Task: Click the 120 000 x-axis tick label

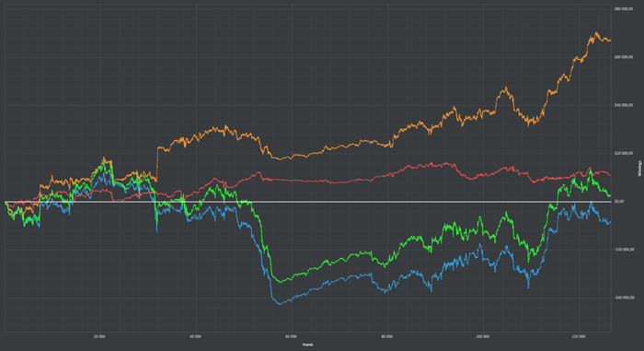Action: [x=579, y=336]
